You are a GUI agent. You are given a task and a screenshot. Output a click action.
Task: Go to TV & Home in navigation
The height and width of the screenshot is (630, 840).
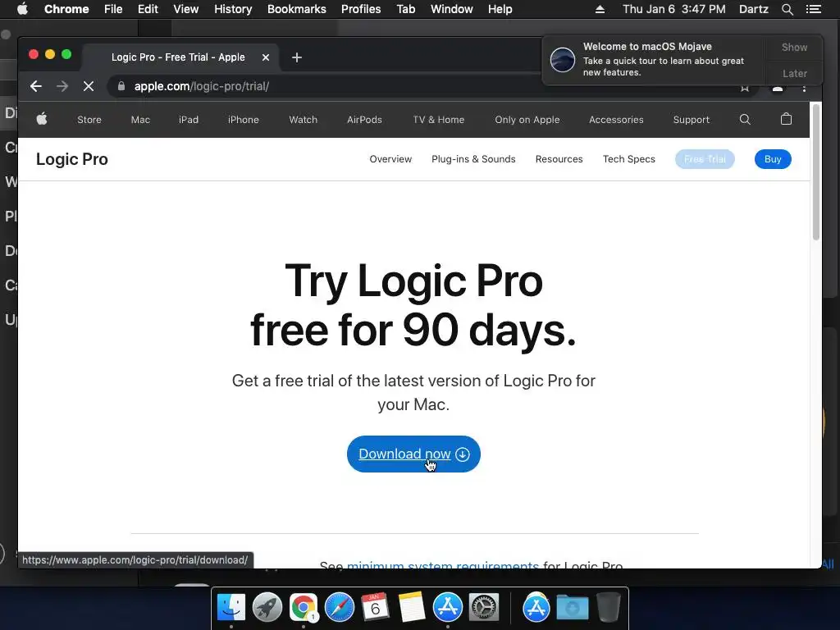click(439, 120)
